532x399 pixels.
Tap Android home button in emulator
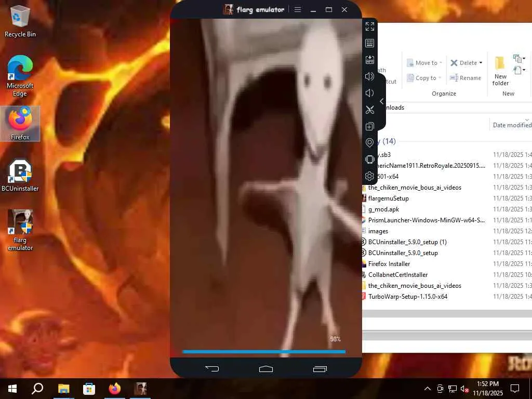click(x=266, y=369)
